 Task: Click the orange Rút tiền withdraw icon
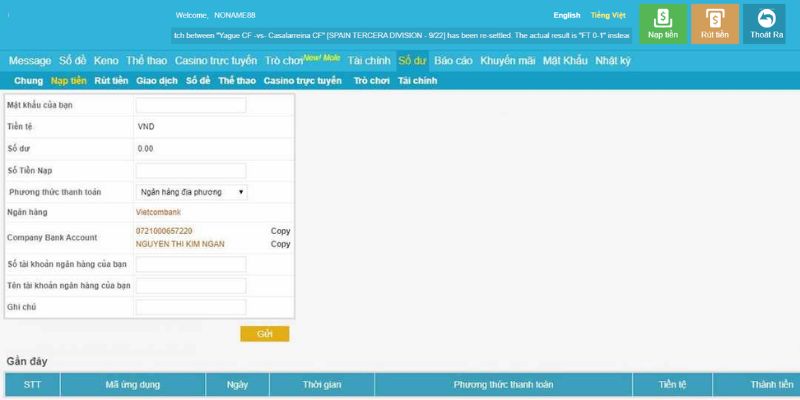click(715, 23)
